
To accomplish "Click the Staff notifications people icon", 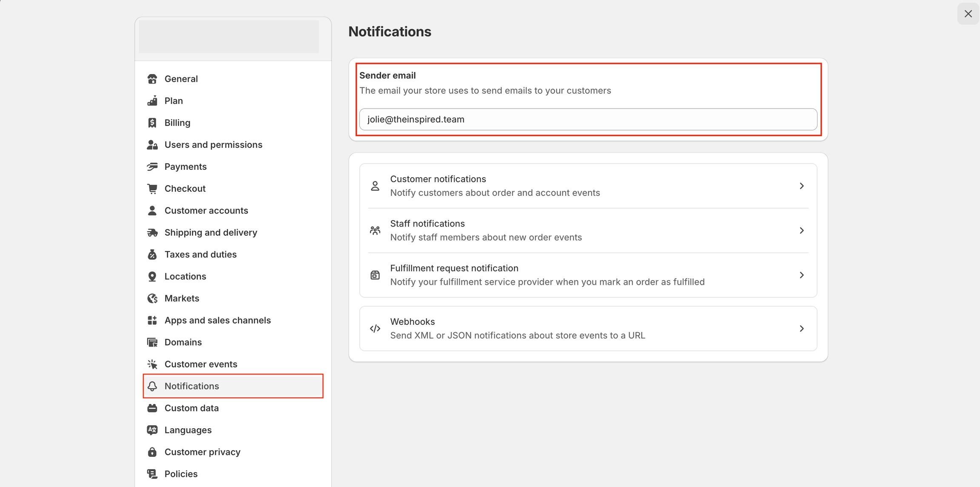I will [375, 230].
